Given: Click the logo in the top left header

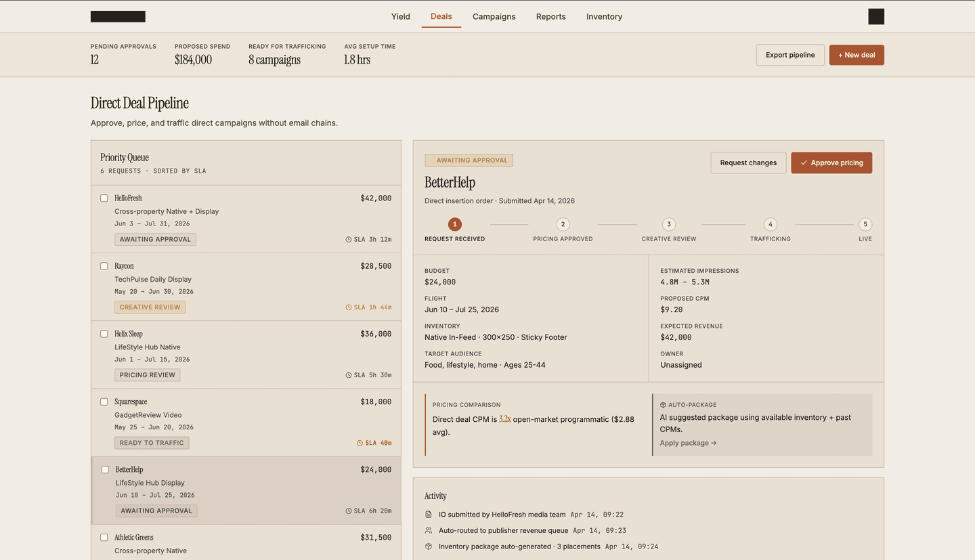Looking at the screenshot, I should tap(118, 17).
